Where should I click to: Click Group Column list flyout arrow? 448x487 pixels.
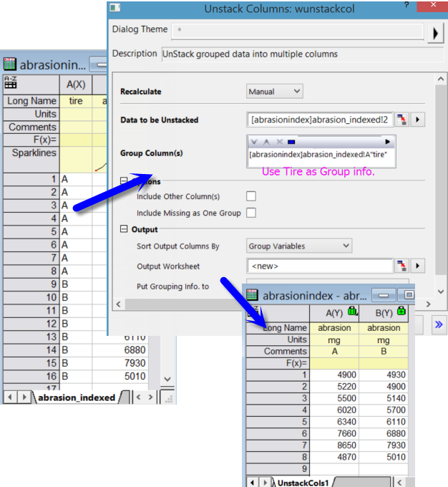click(x=388, y=142)
